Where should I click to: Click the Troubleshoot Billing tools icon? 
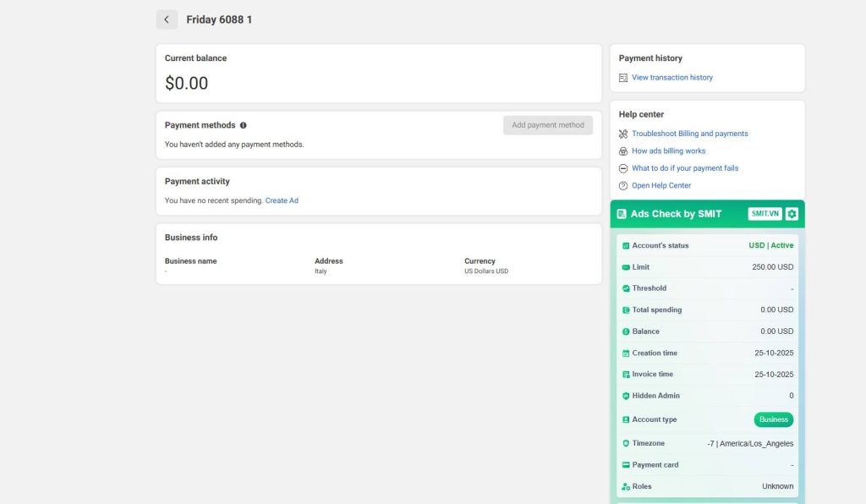pos(623,134)
